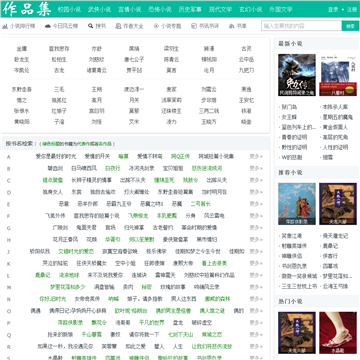
Task: Click the 登录 login link
Action: 333,9
